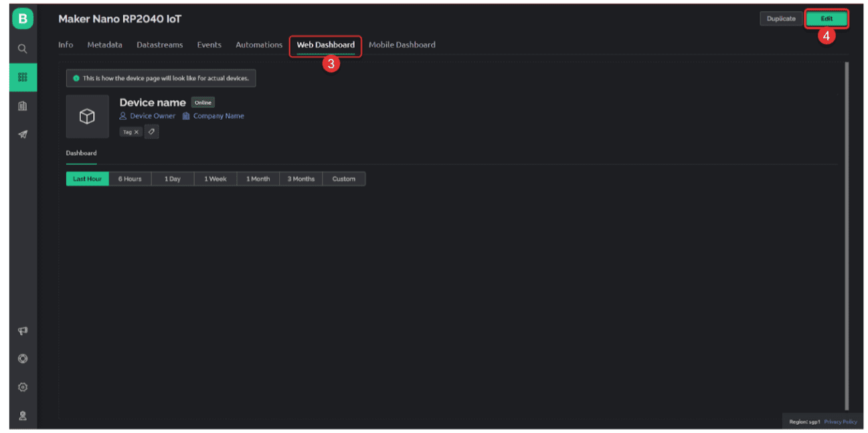Open the Mobile Dashboard tab

tap(402, 45)
